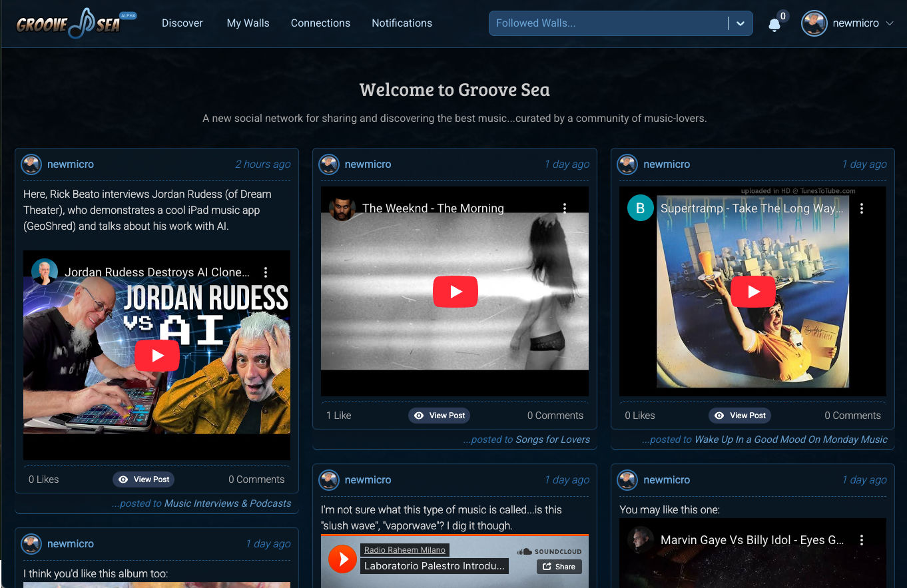Share the SoundCloud track
This screenshot has width=907, height=588.
pos(559,567)
